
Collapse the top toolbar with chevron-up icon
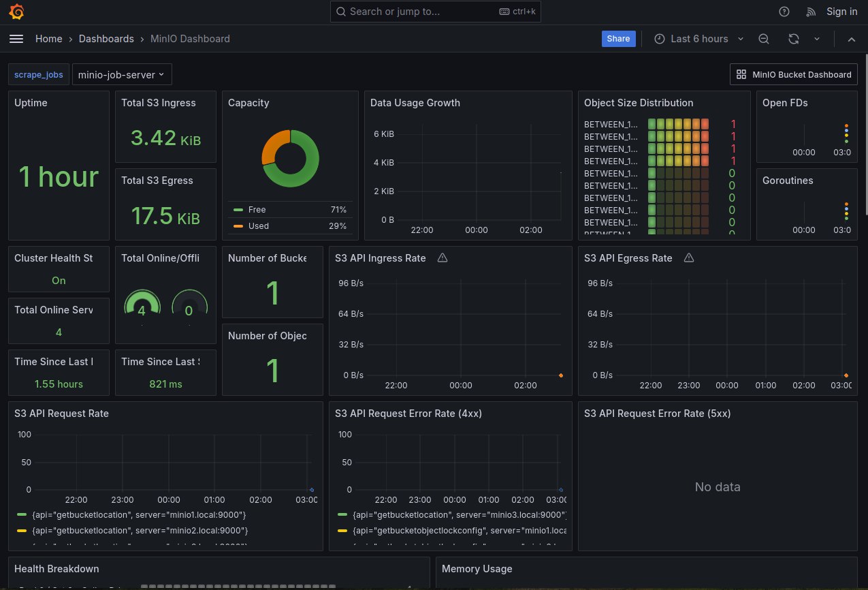coord(851,39)
